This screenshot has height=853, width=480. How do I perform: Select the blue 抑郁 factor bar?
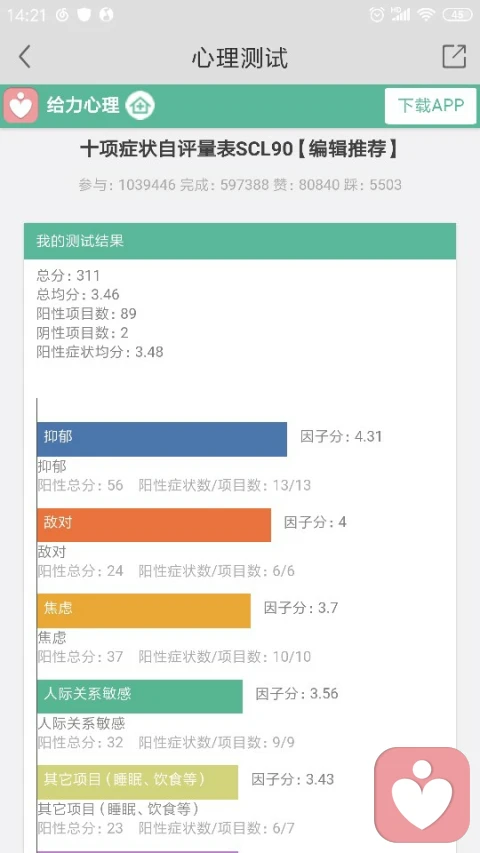pyautogui.click(x=162, y=439)
